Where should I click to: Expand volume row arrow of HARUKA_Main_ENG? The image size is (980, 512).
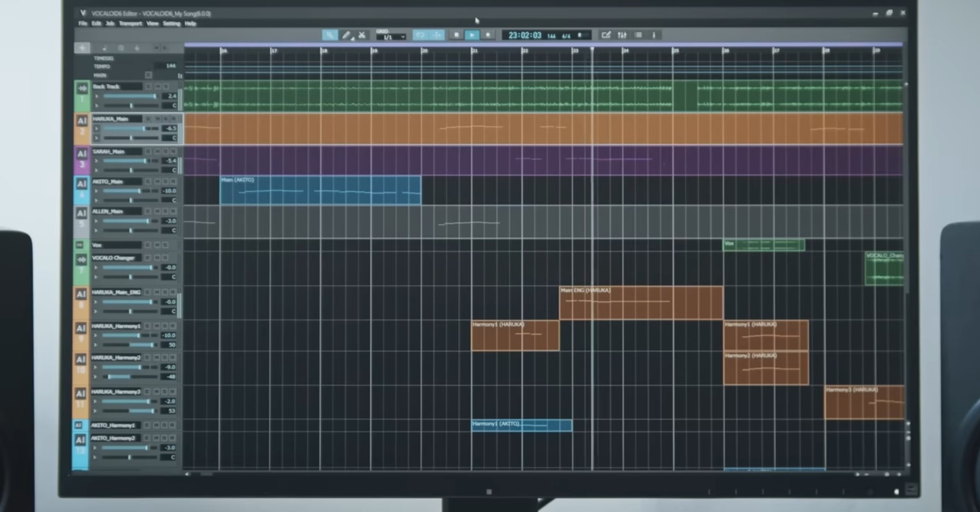(95, 302)
